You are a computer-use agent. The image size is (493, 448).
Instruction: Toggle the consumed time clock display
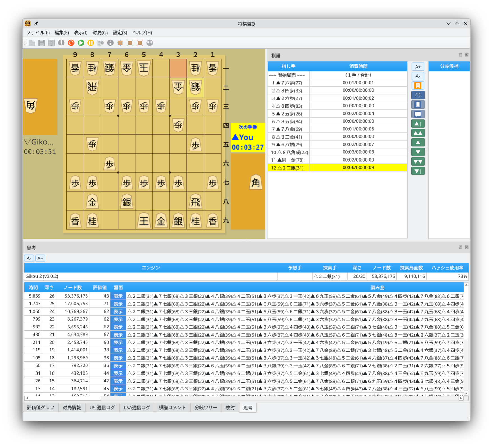click(418, 95)
